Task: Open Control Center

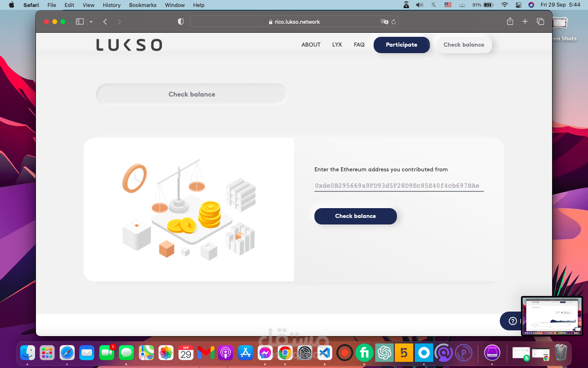Action: [x=519, y=5]
